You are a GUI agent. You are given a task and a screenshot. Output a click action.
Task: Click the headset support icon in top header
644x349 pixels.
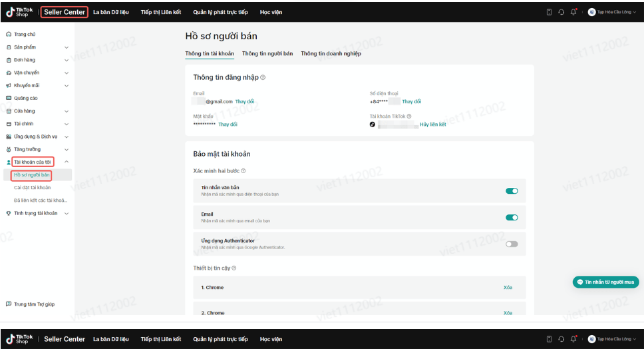pyautogui.click(x=561, y=12)
